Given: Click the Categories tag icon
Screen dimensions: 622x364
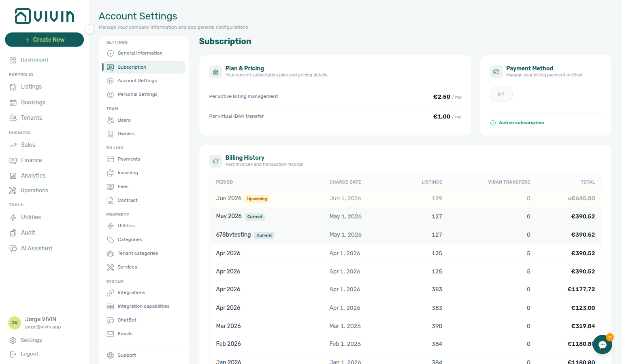Looking at the screenshot, I should (110, 240).
